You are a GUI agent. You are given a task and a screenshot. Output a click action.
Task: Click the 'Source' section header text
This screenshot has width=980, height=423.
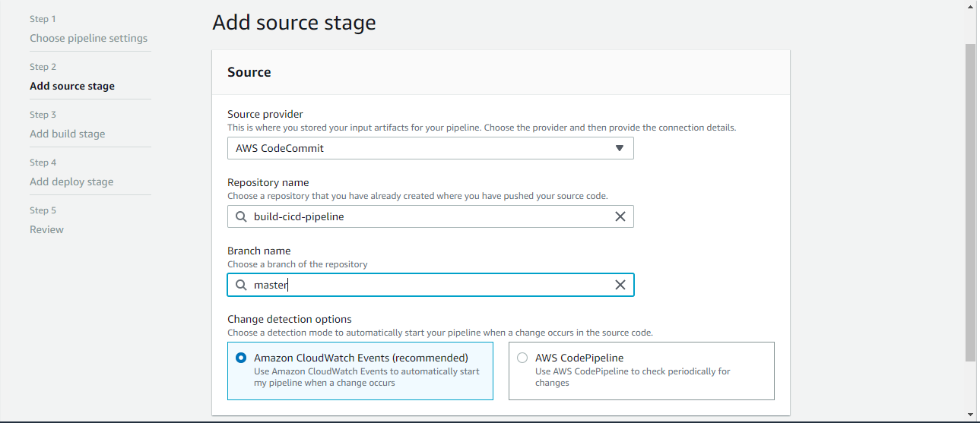pyautogui.click(x=249, y=72)
